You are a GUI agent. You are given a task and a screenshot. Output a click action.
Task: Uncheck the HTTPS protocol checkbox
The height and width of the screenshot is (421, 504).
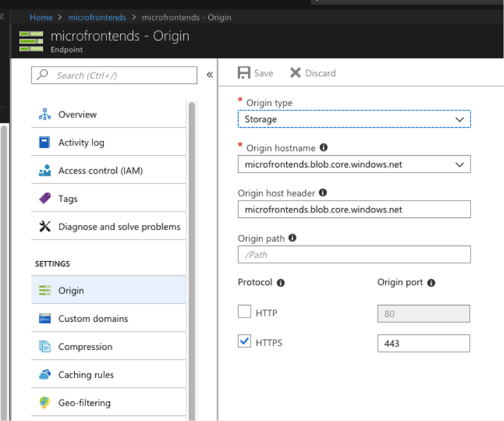(244, 341)
